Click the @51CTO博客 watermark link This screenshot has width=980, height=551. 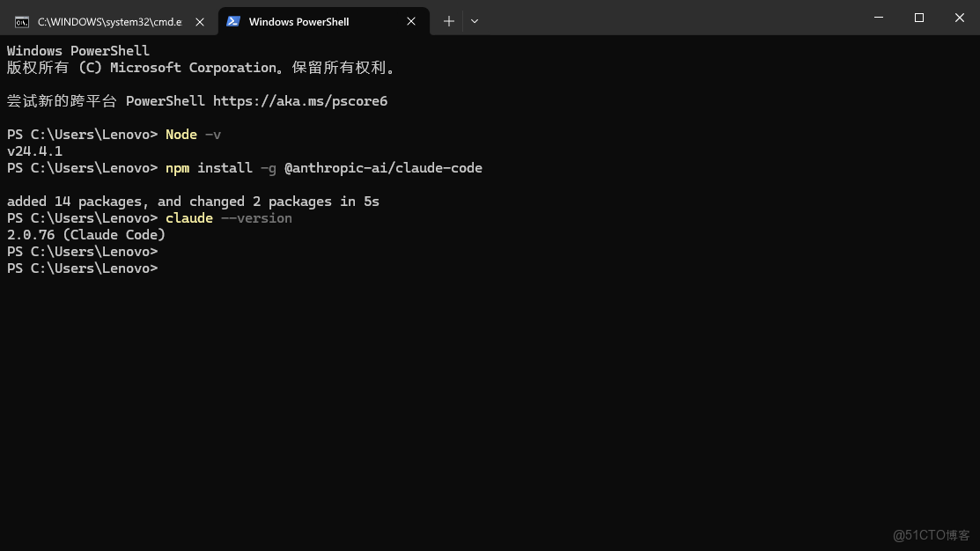(930, 535)
